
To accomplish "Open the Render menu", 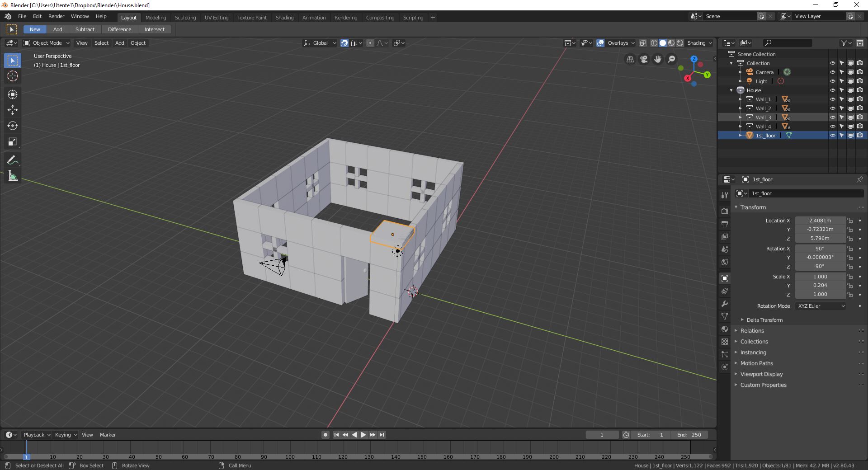I will pos(56,16).
